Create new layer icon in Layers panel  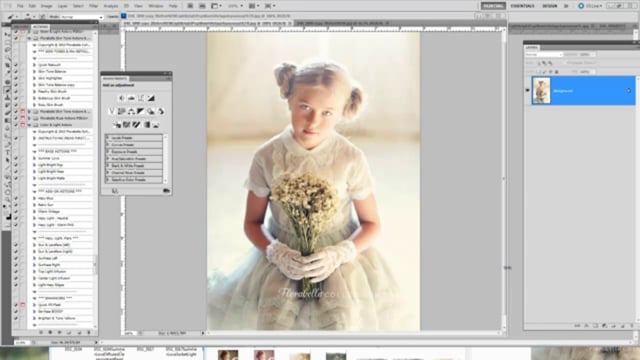pos(622,326)
